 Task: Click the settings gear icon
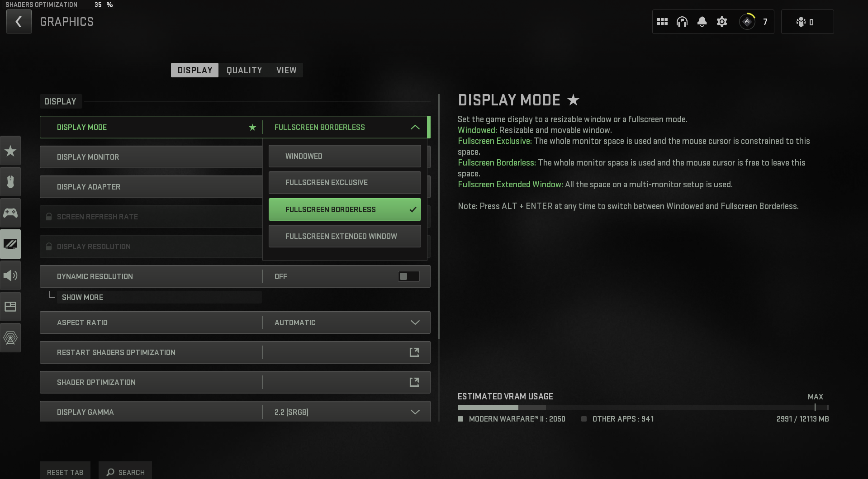721,22
